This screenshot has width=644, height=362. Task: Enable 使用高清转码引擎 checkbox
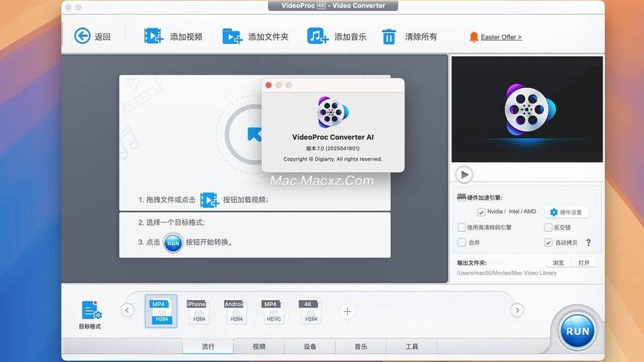click(461, 227)
